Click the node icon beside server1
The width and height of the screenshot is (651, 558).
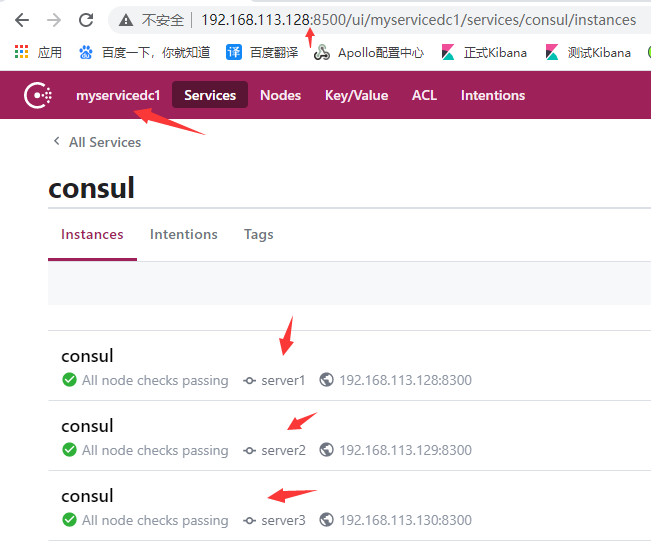[x=250, y=380]
